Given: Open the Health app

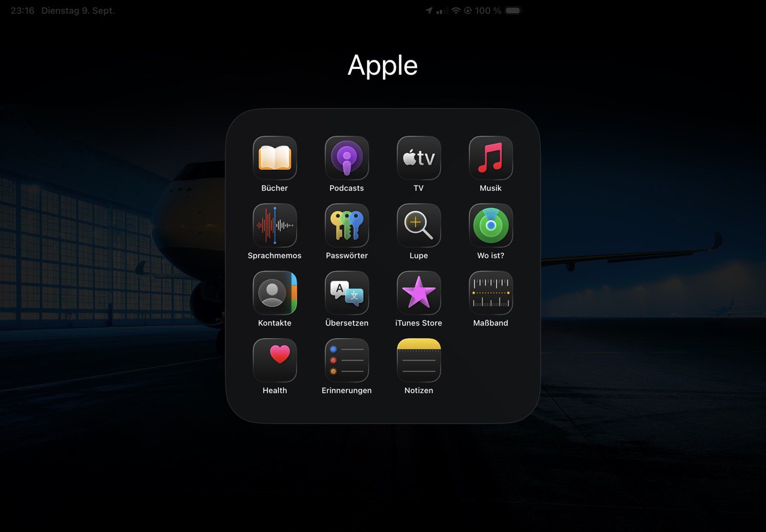Looking at the screenshot, I should click(275, 360).
